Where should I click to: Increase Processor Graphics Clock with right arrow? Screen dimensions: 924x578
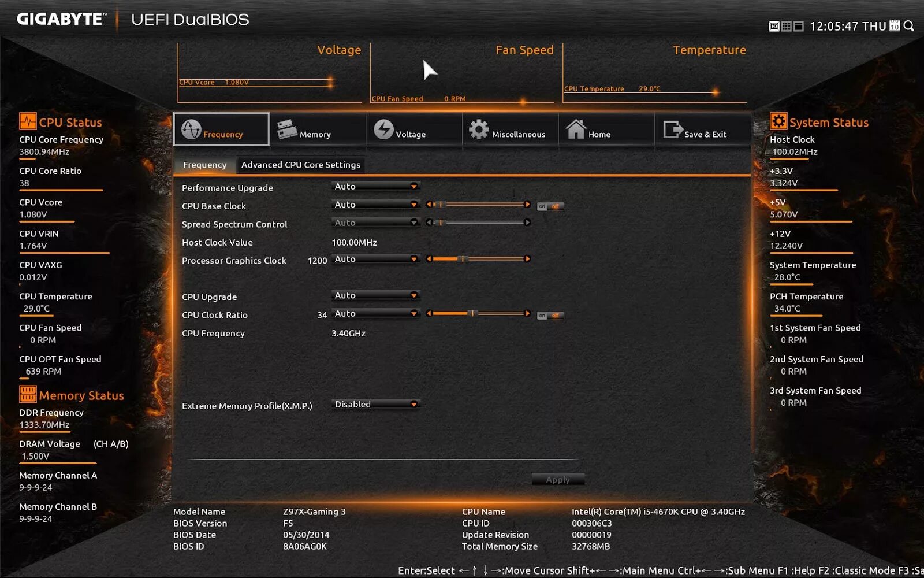click(527, 259)
